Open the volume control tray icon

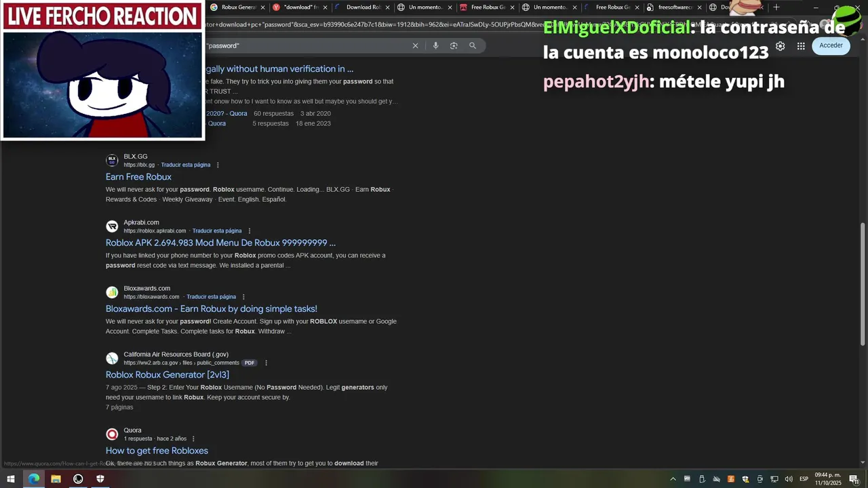(788, 479)
